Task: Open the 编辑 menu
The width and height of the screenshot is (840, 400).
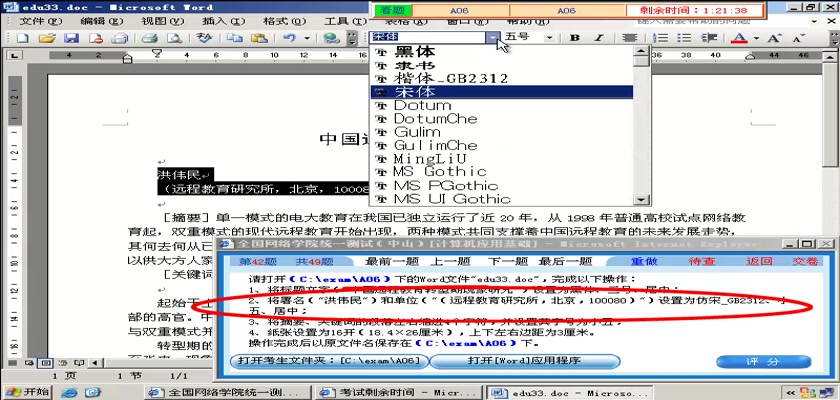Action: pos(101,21)
